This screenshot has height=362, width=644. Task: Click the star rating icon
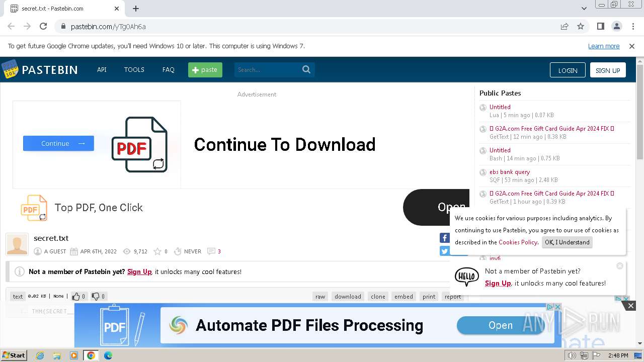tap(157, 251)
